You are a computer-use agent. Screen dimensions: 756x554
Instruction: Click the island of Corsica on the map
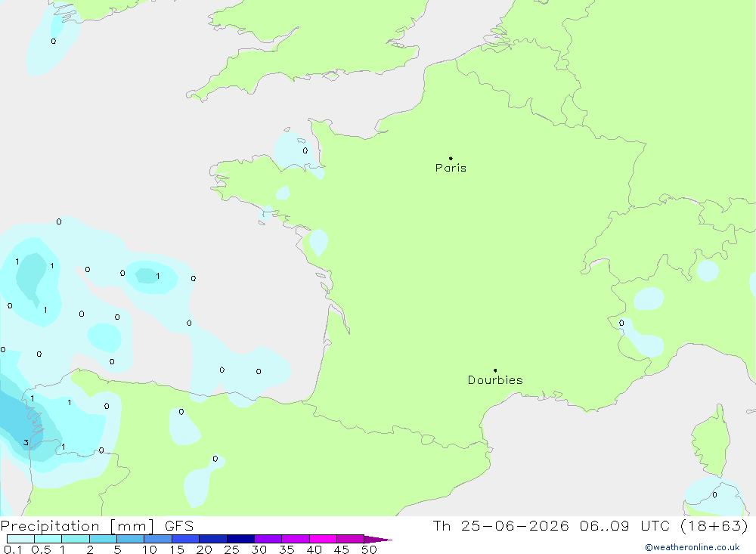click(x=711, y=442)
